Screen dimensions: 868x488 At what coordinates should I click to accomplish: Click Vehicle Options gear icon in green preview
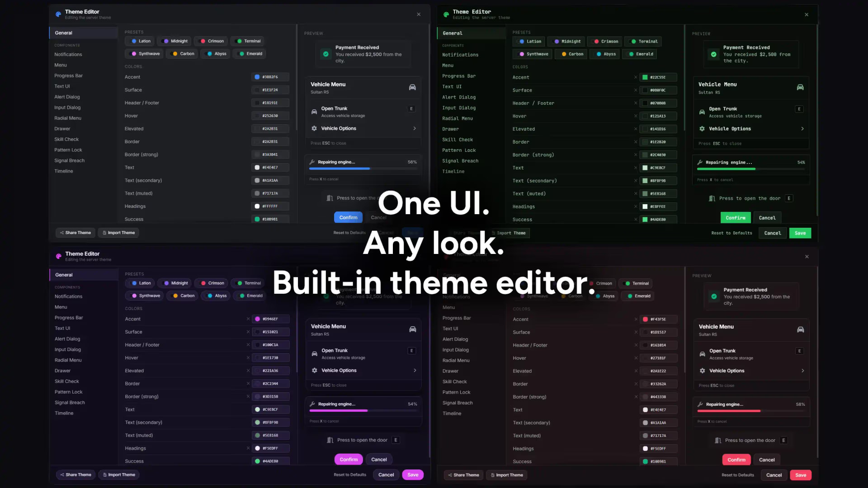702,129
